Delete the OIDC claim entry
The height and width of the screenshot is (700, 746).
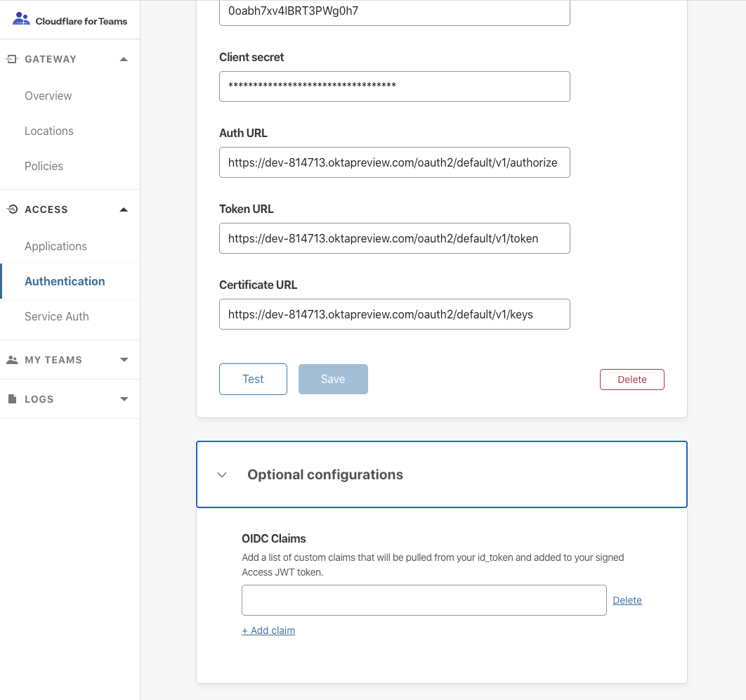[x=627, y=600]
